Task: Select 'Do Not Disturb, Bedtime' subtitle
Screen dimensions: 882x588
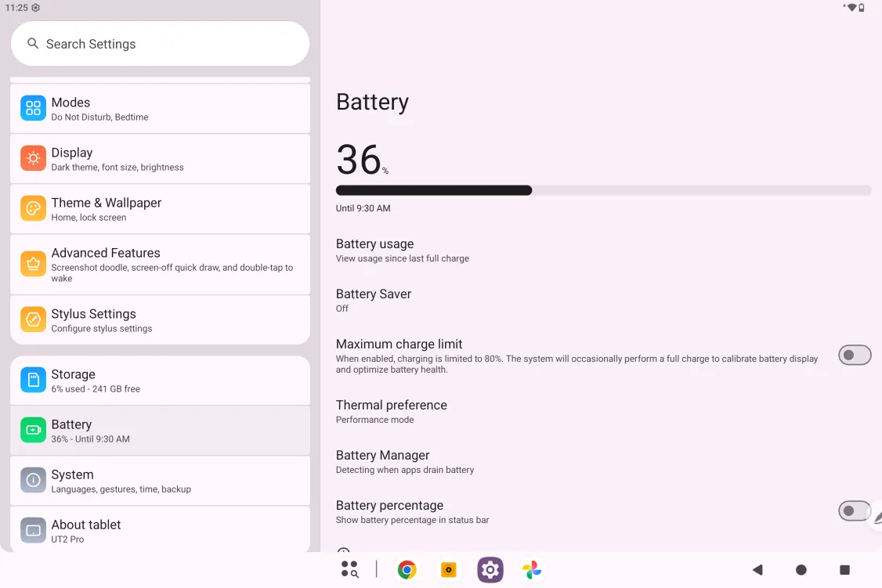Action: pos(99,117)
